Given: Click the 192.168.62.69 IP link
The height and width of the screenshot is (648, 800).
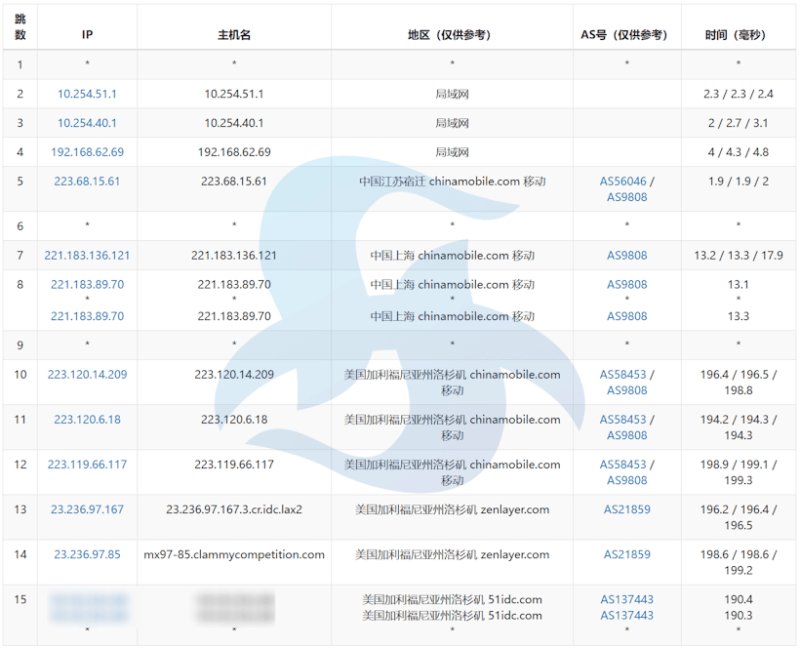Looking at the screenshot, I should pos(87,152).
